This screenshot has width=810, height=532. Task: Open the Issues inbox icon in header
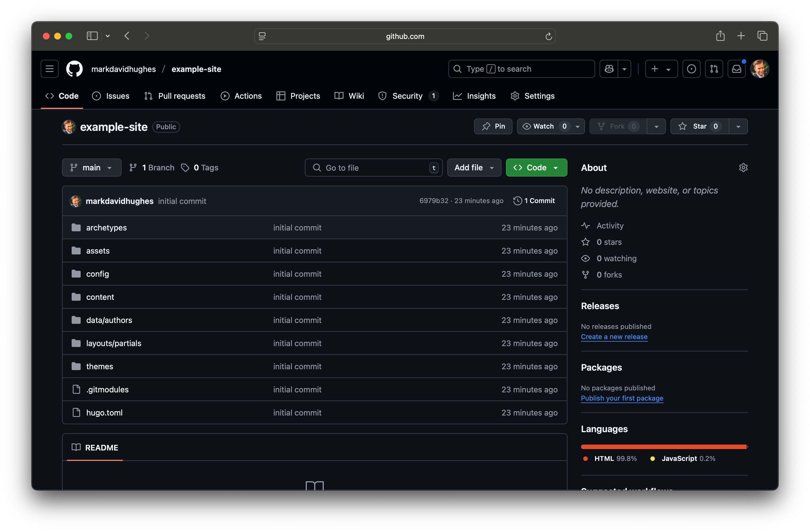tap(691, 69)
